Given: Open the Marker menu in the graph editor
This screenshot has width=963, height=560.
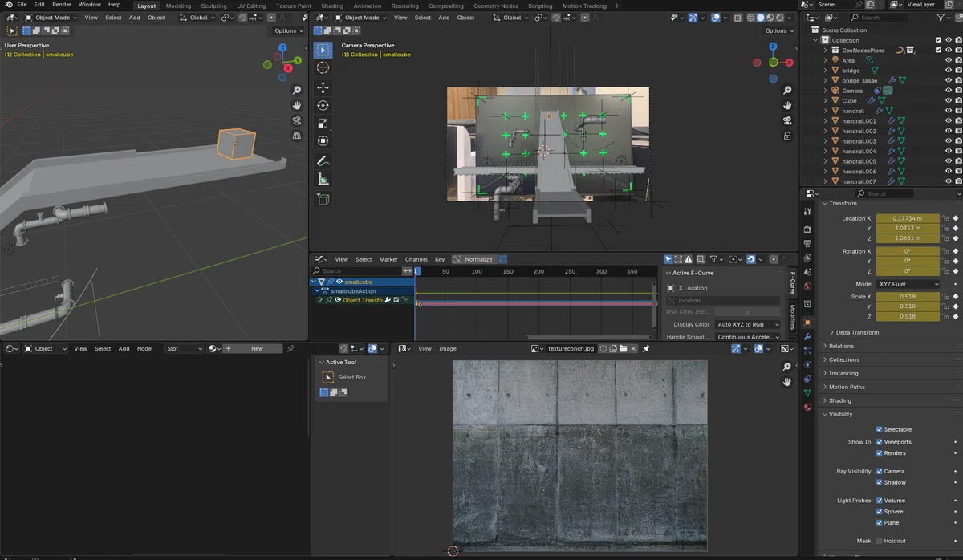Looking at the screenshot, I should click(388, 259).
